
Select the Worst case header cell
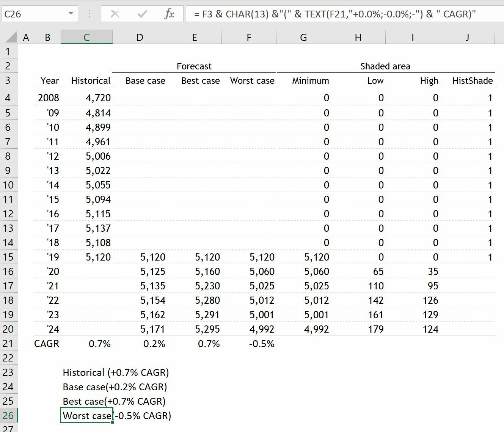click(x=252, y=80)
